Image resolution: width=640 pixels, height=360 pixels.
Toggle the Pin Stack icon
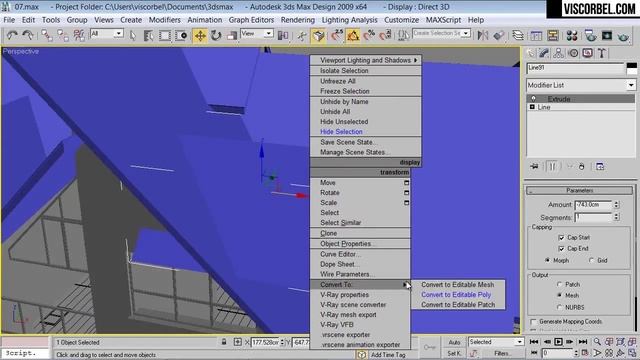[534, 167]
